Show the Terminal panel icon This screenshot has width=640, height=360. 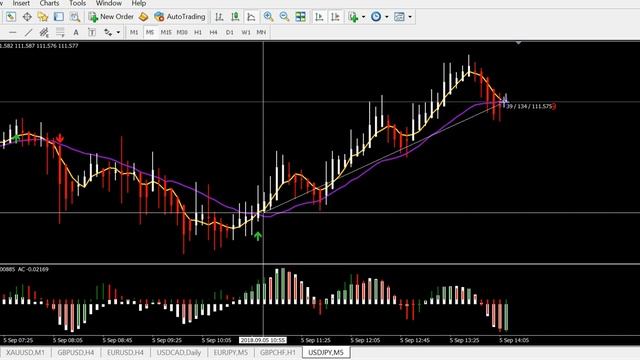(x=59, y=17)
